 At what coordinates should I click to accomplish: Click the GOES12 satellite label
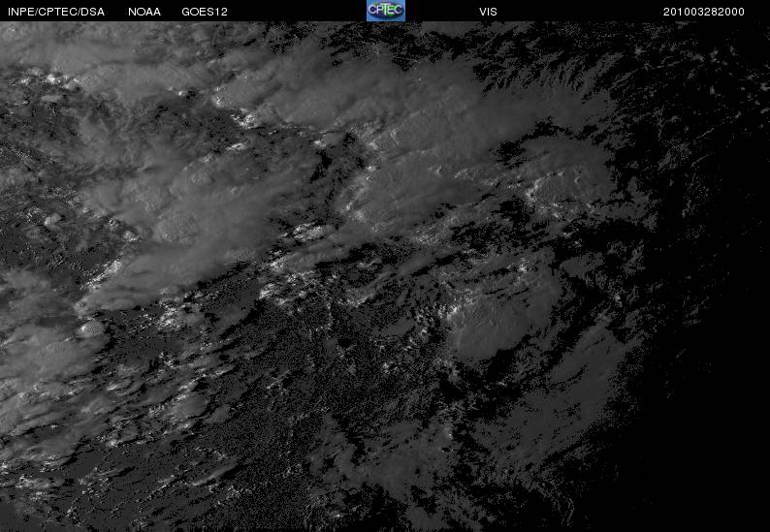[205, 12]
